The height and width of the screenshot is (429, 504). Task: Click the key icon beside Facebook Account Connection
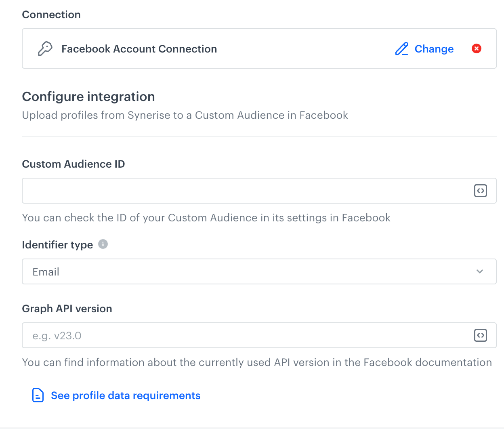click(x=45, y=48)
